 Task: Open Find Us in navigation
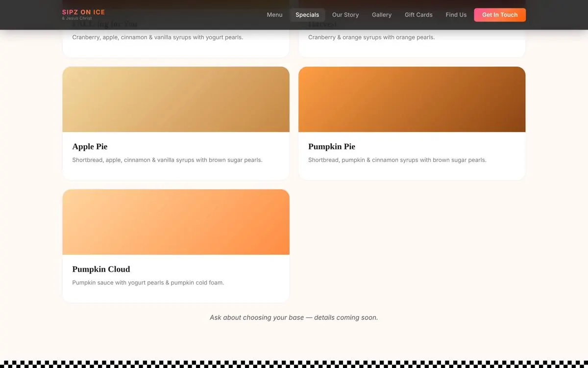(456, 15)
